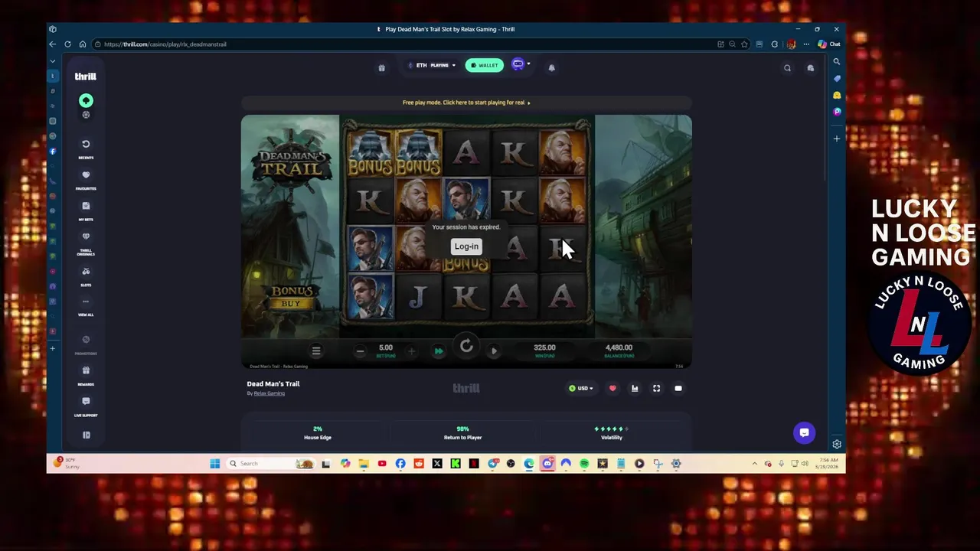Open Thrill Originals in the sidebar

(86, 243)
